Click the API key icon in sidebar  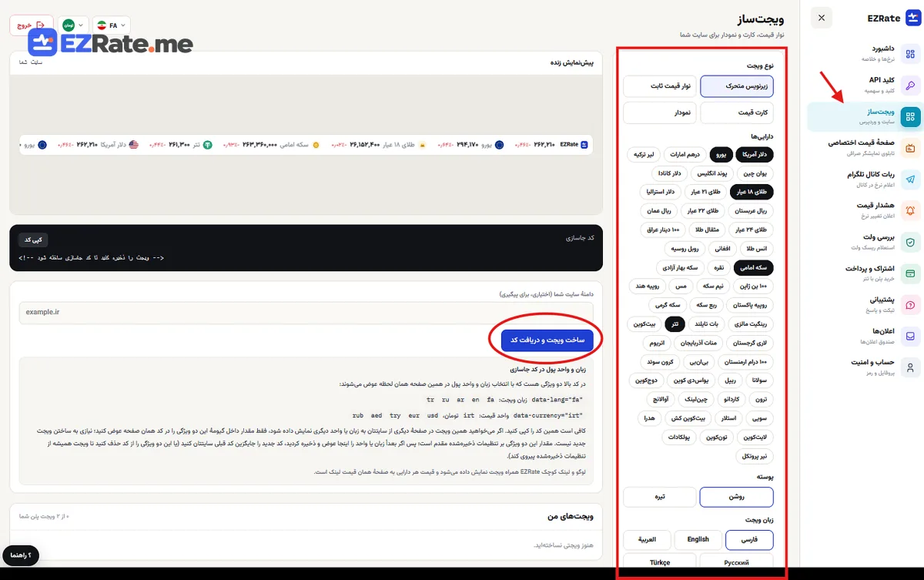coord(910,85)
